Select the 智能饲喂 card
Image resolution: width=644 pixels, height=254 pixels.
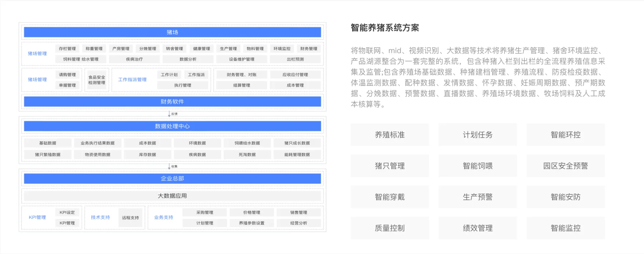click(478, 166)
